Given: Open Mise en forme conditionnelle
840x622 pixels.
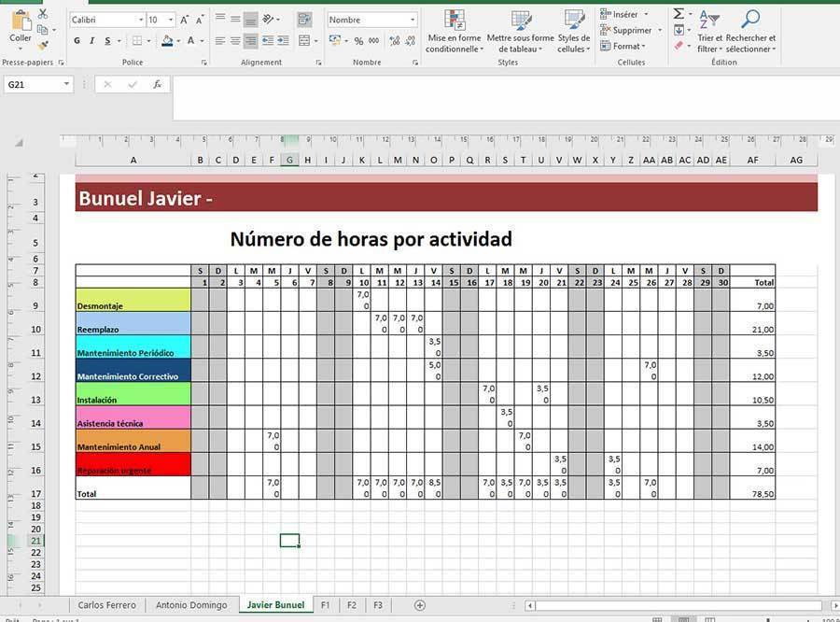Looking at the screenshot, I should coord(455,32).
